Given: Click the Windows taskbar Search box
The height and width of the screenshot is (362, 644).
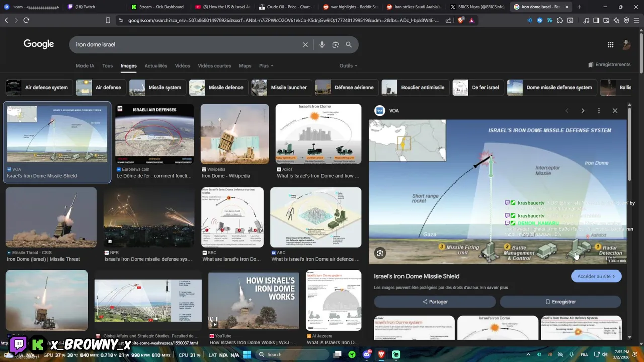Looking at the screenshot, I should coord(291,354).
